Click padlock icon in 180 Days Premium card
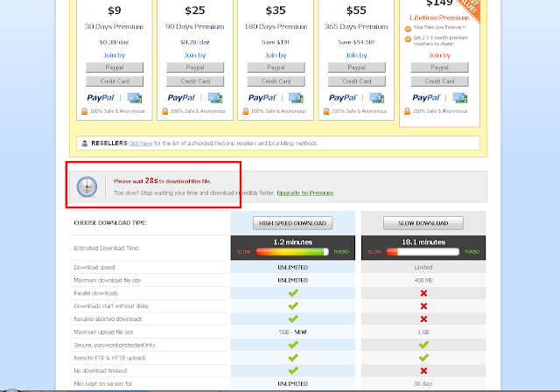The width and height of the screenshot is (560, 392). (246, 111)
